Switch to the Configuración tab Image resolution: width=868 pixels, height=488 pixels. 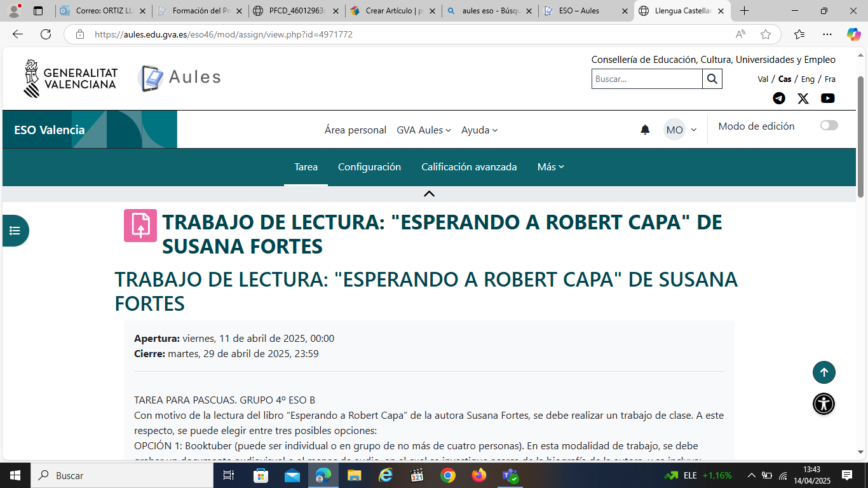pos(369,166)
